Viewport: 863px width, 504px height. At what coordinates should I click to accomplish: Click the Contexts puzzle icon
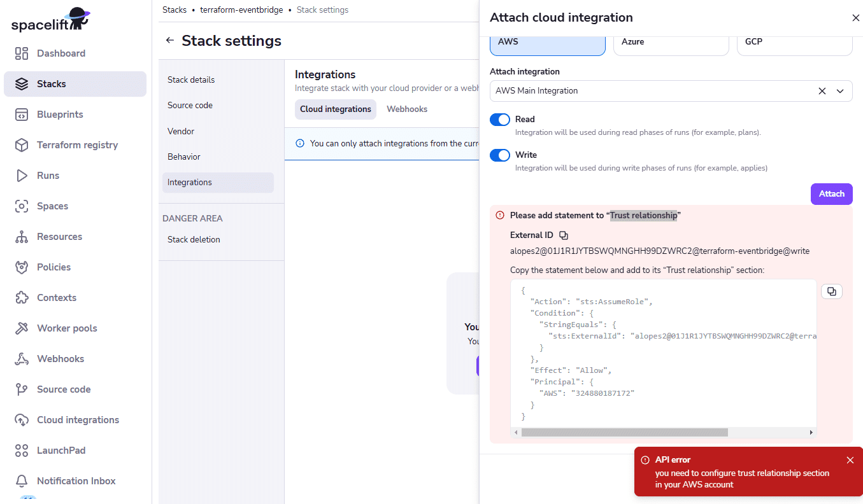click(x=22, y=298)
